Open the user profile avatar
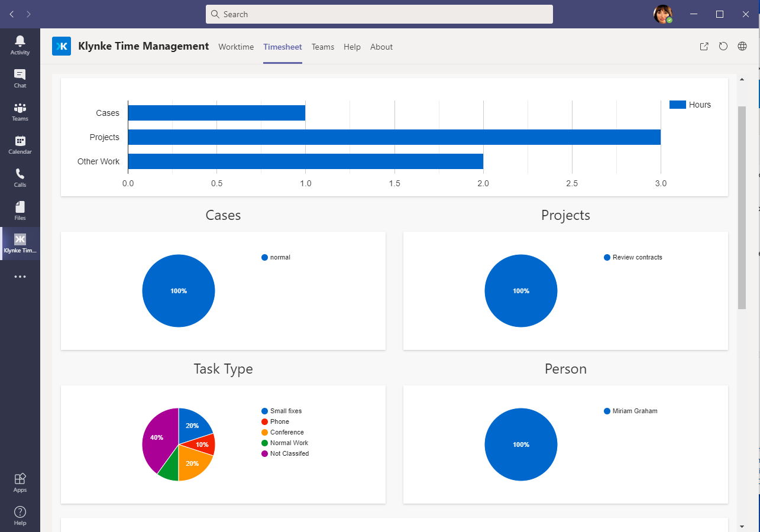Image resolution: width=760 pixels, height=532 pixels. click(x=663, y=14)
